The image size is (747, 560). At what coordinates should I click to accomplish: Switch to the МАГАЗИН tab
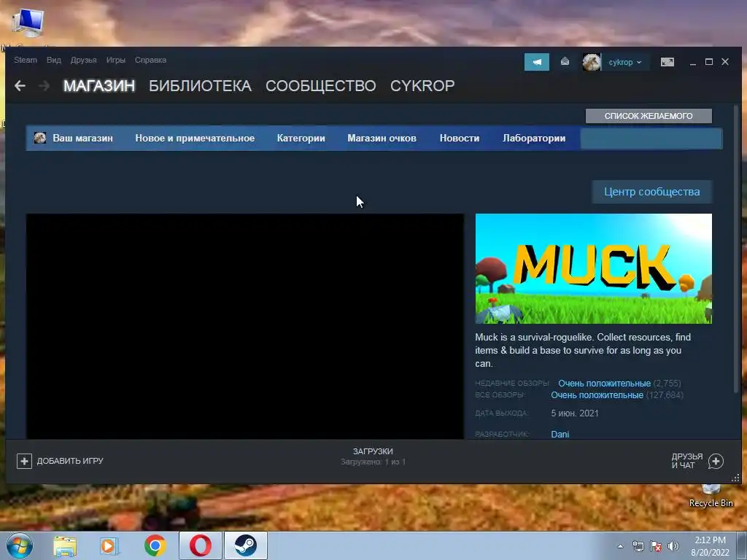pos(99,86)
